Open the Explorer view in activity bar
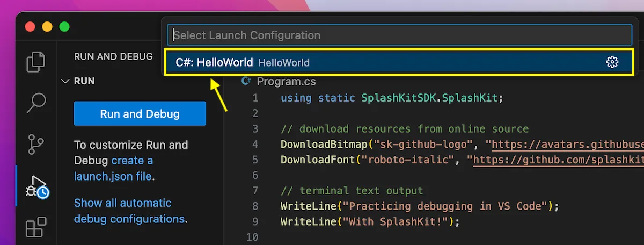This screenshot has width=644, height=245. pyautogui.click(x=36, y=62)
